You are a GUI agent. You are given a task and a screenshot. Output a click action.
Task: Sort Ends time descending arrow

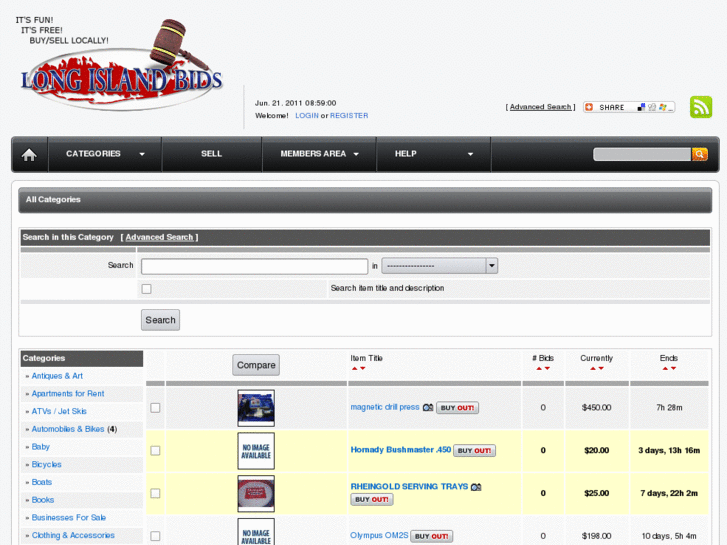click(673, 368)
